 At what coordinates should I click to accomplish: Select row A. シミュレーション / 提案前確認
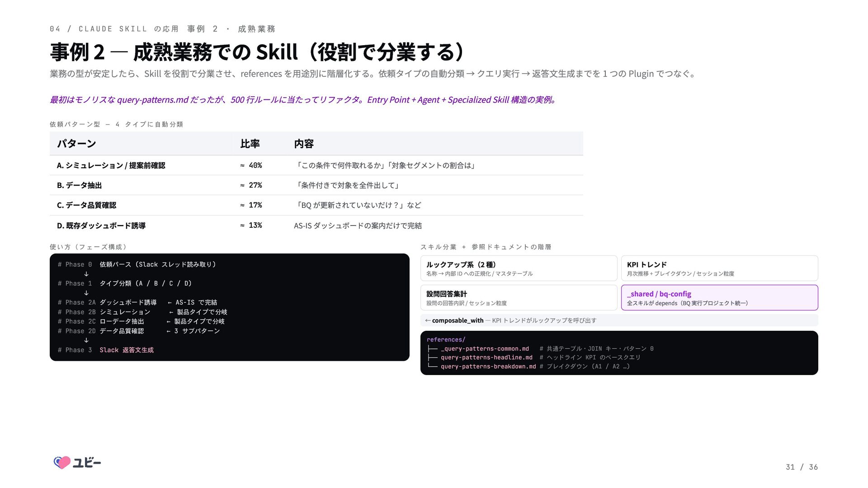point(316,165)
